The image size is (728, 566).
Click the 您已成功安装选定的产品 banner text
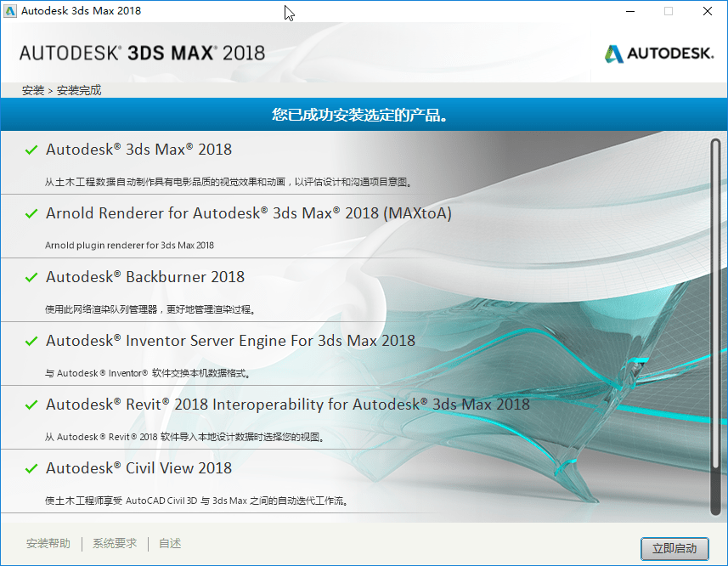coord(360,115)
